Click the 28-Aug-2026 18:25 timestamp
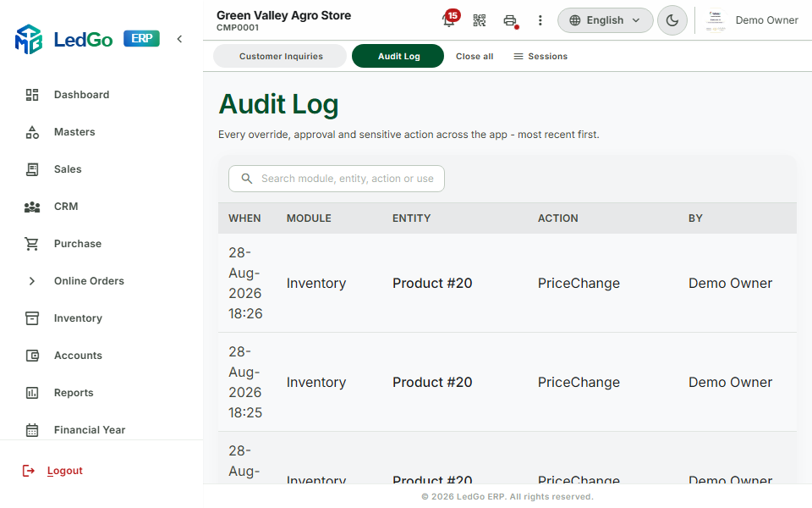 click(245, 382)
